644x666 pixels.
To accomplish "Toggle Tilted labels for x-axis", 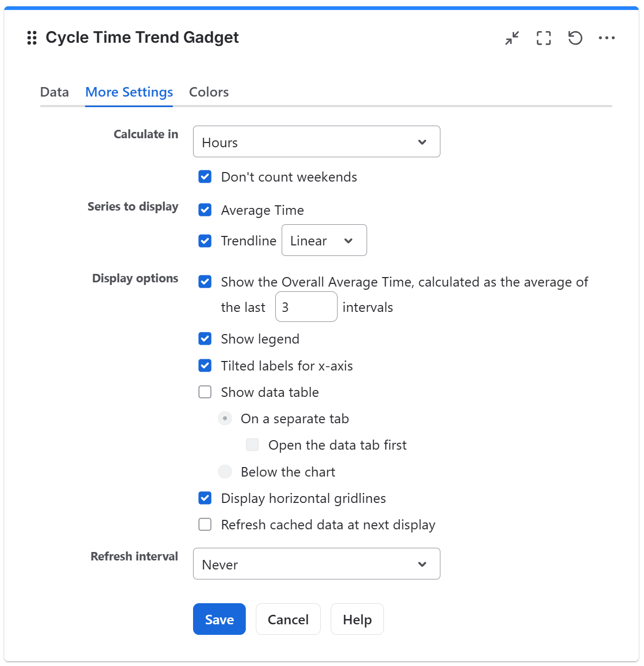I will tap(205, 365).
